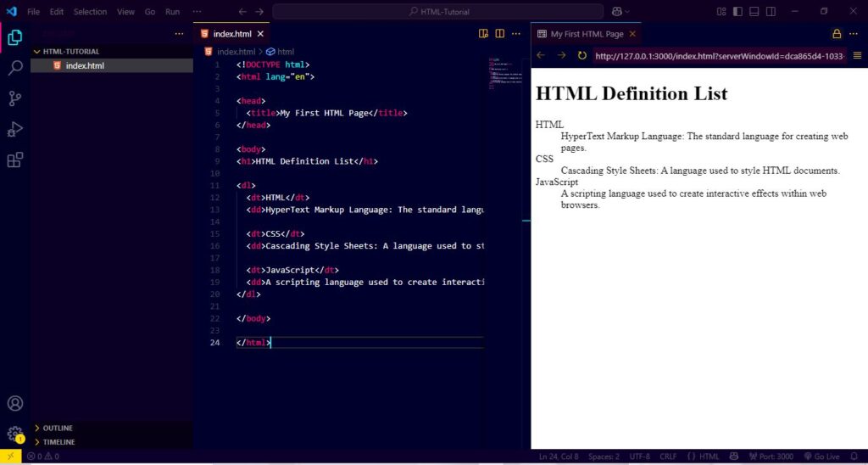
Task: Click the editor minimap
Action: (x=504, y=73)
